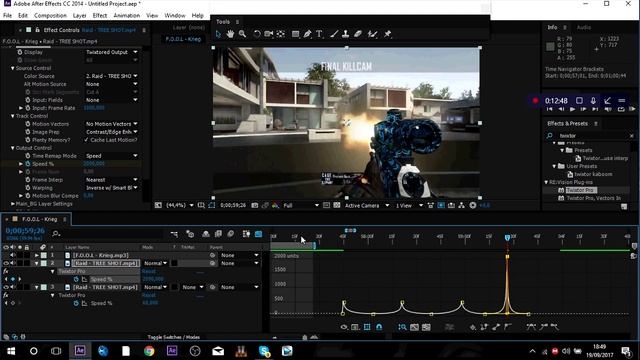This screenshot has width=640, height=360.
Task: Switch to the Audio panel tab
Action: 584,27
